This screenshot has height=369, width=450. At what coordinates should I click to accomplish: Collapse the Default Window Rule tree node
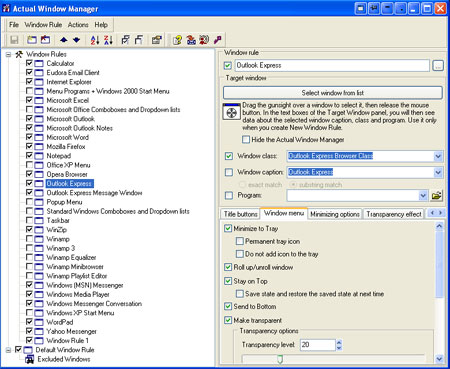pyautogui.click(x=8, y=350)
